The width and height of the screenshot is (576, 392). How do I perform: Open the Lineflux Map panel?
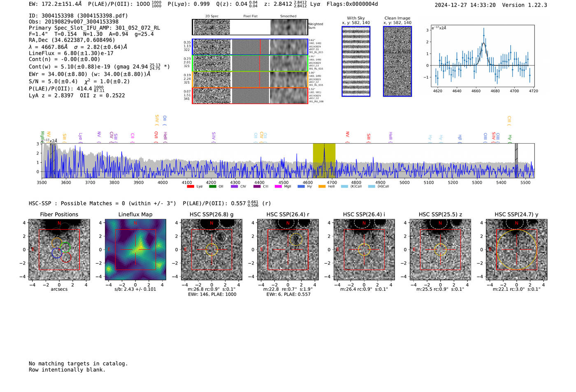[135, 250]
